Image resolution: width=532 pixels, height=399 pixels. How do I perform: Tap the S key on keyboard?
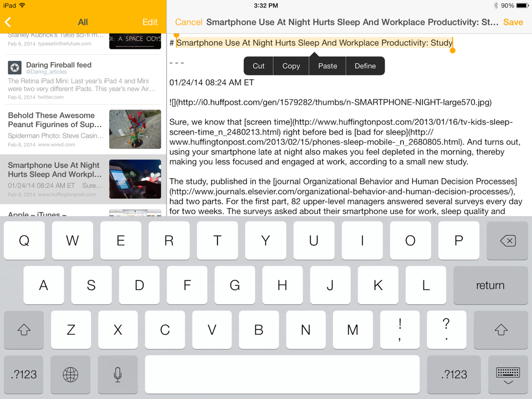pos(92,285)
